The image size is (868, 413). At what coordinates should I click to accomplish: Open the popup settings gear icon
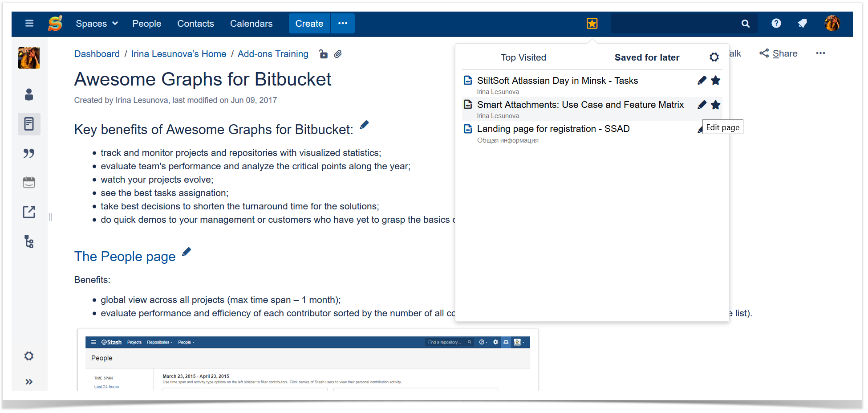[x=714, y=57]
